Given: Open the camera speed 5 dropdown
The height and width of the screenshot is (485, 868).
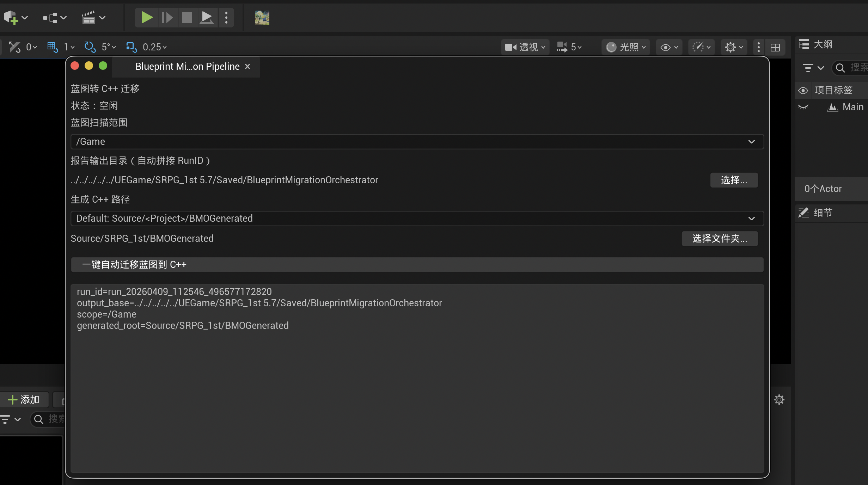Looking at the screenshot, I should (569, 47).
